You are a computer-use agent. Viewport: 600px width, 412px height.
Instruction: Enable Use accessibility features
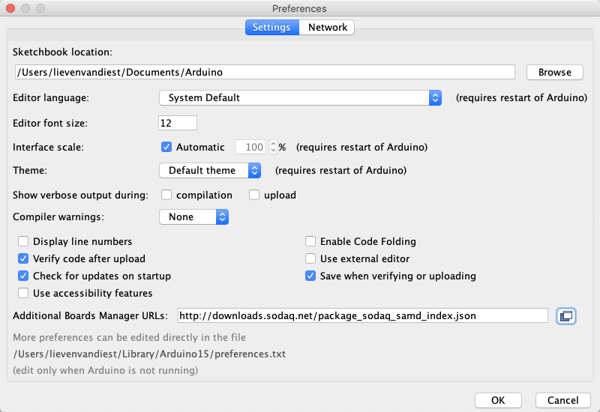click(23, 293)
